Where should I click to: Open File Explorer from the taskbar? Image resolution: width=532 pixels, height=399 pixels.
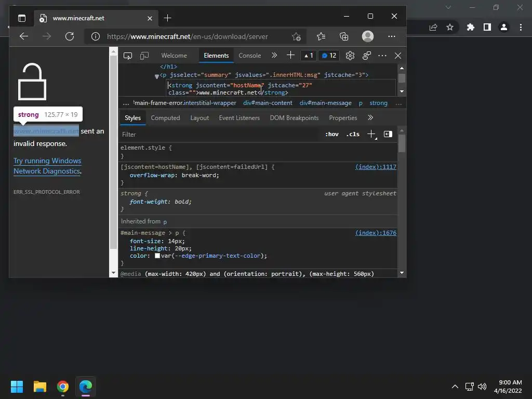pos(40,387)
